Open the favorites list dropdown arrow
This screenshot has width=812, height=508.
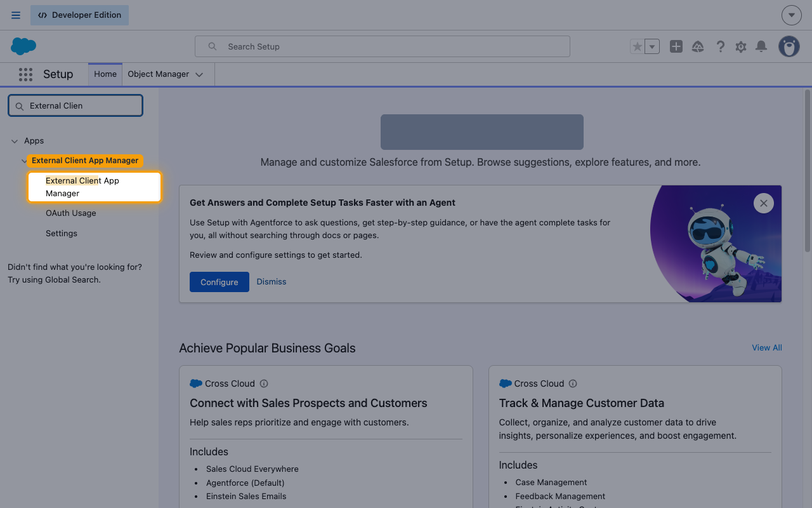point(652,46)
